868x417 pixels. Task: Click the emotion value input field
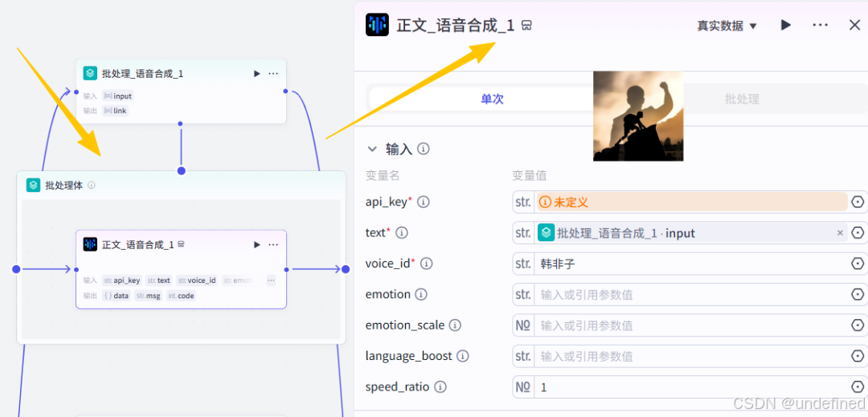690,295
